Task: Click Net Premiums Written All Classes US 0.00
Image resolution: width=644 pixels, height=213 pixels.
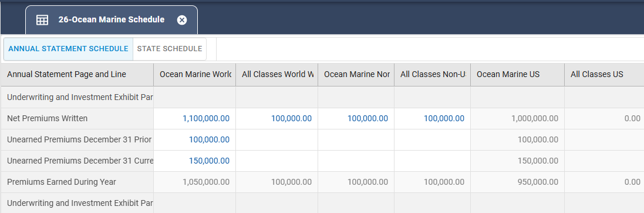Action: point(604,119)
